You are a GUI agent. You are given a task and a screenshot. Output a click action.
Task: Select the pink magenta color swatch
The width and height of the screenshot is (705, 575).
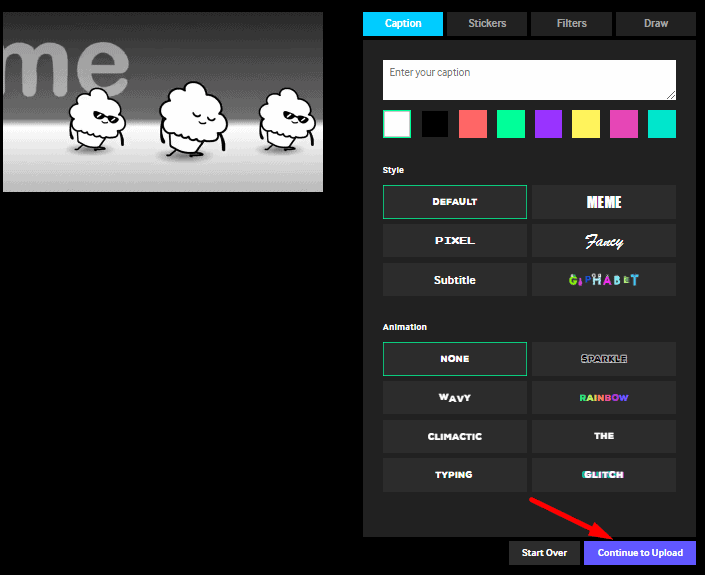pyautogui.click(x=624, y=124)
